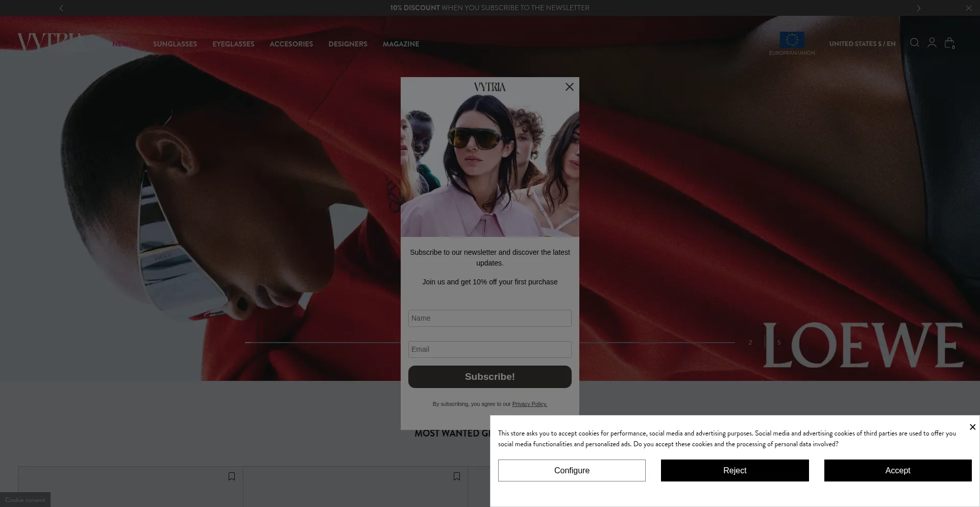Click the previous announcement arrow in top bar
This screenshot has height=507, width=980.
click(x=62, y=8)
